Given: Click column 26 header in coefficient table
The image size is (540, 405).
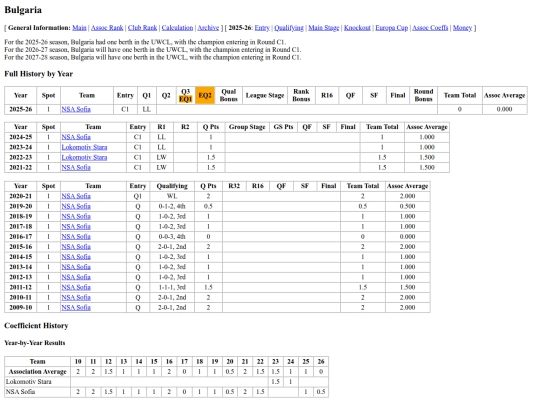Looking at the screenshot, I should point(321,362).
